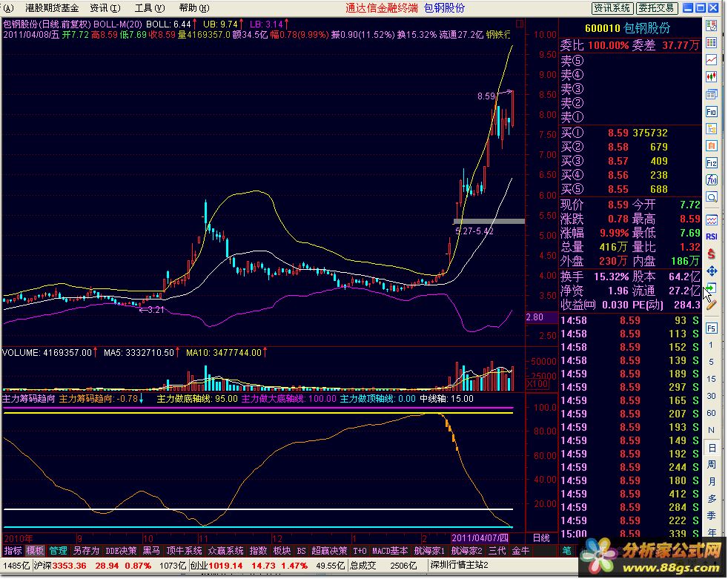This screenshot has height=579, width=728.
Task: Click the magnifier search icon
Action: coord(711,197)
